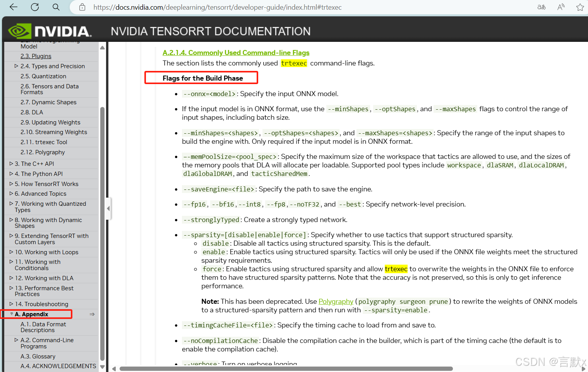Image resolution: width=588 pixels, height=372 pixels.
Task: Expand 7. Working with Quantized Types
Action: click(x=11, y=203)
